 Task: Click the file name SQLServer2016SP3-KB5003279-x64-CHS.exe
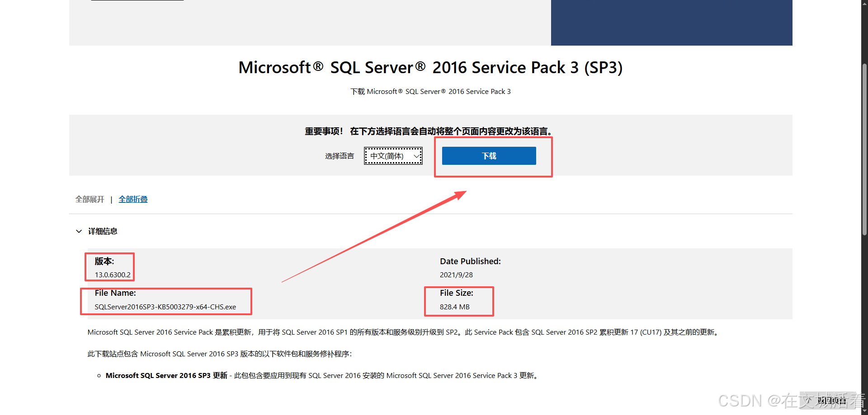pyautogui.click(x=165, y=307)
